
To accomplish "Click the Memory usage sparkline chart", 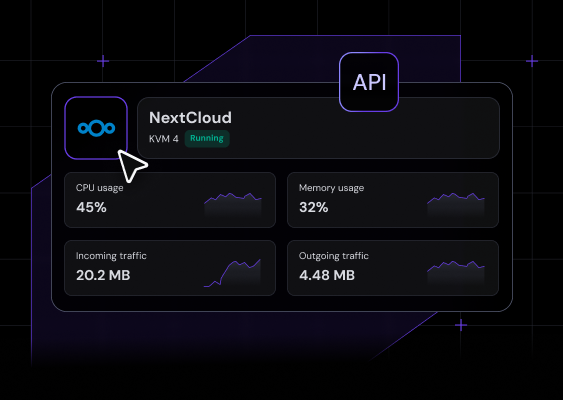I will 456,205.
